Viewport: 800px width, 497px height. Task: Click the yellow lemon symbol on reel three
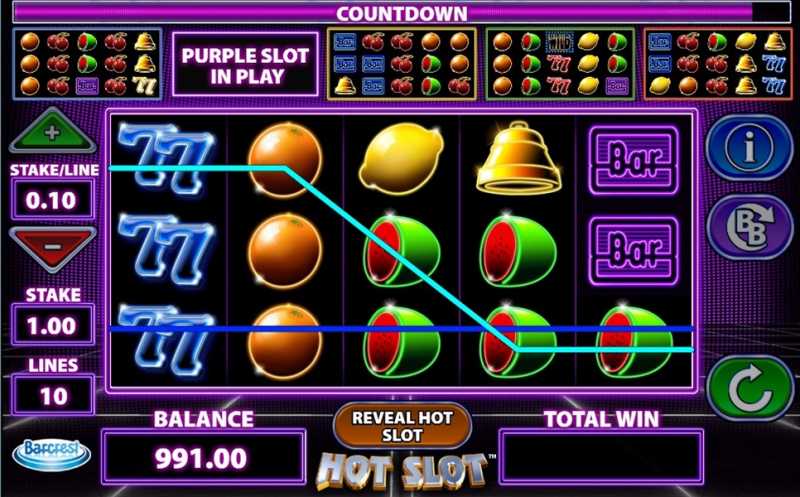(402, 159)
